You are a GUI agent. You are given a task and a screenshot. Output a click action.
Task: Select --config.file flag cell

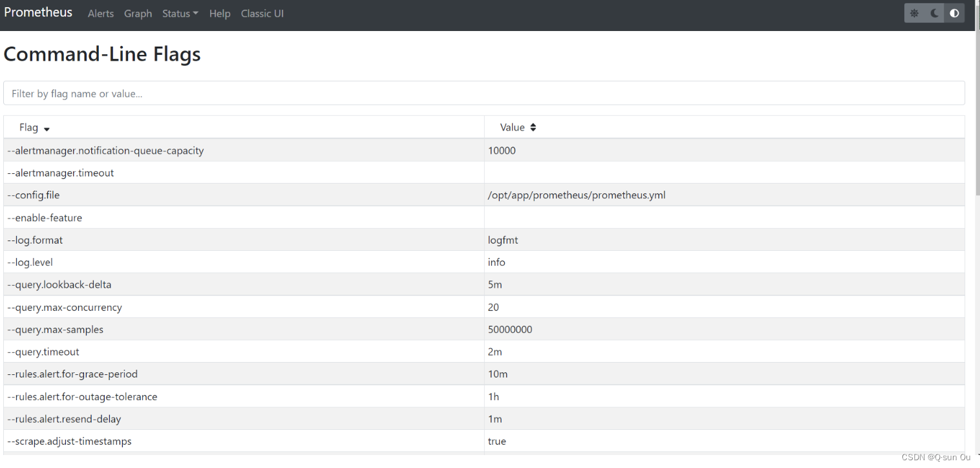(x=244, y=195)
